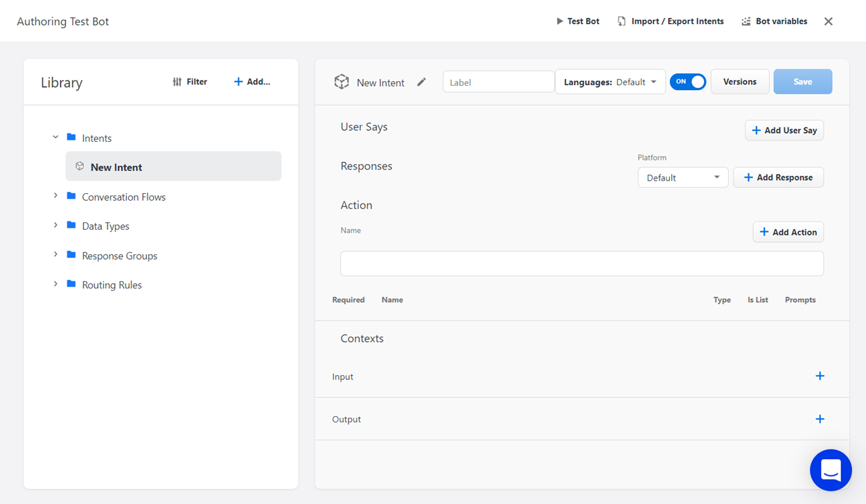Click the pencil icon to rename intent
Image resolution: width=866 pixels, height=504 pixels.
point(421,82)
